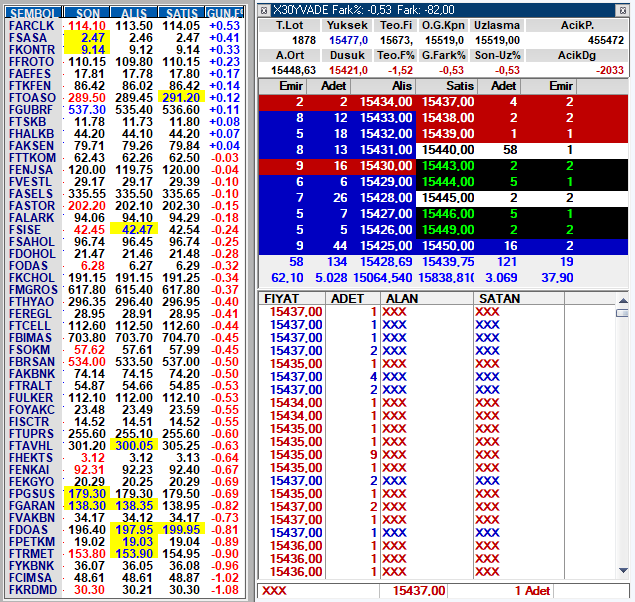Click the SATAN column header
Viewport: 635px width, 602px height.
click(x=519, y=299)
